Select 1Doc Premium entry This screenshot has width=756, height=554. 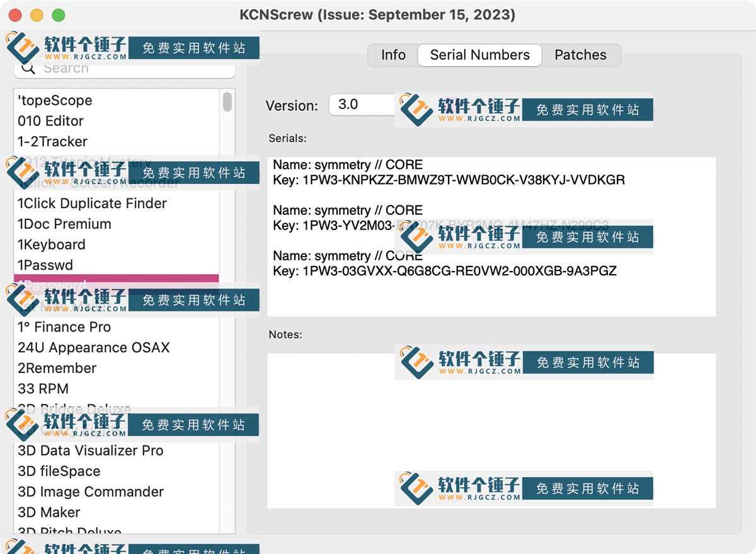(x=117, y=224)
